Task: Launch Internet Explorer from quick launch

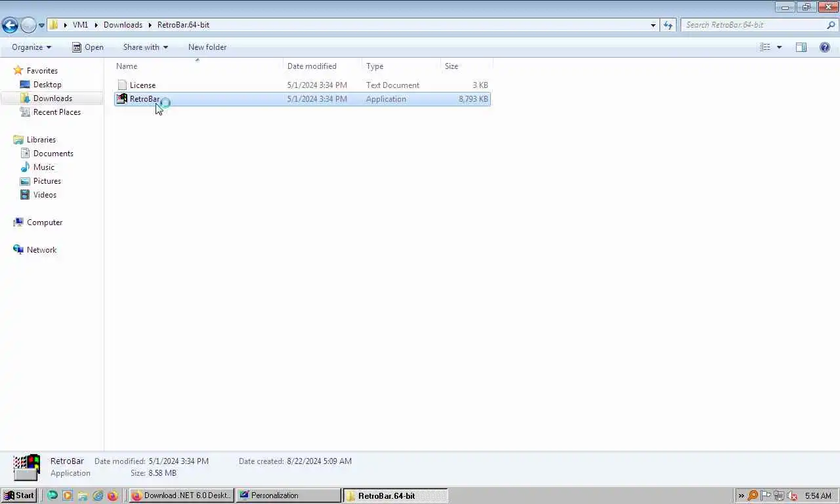Action: [x=98, y=495]
